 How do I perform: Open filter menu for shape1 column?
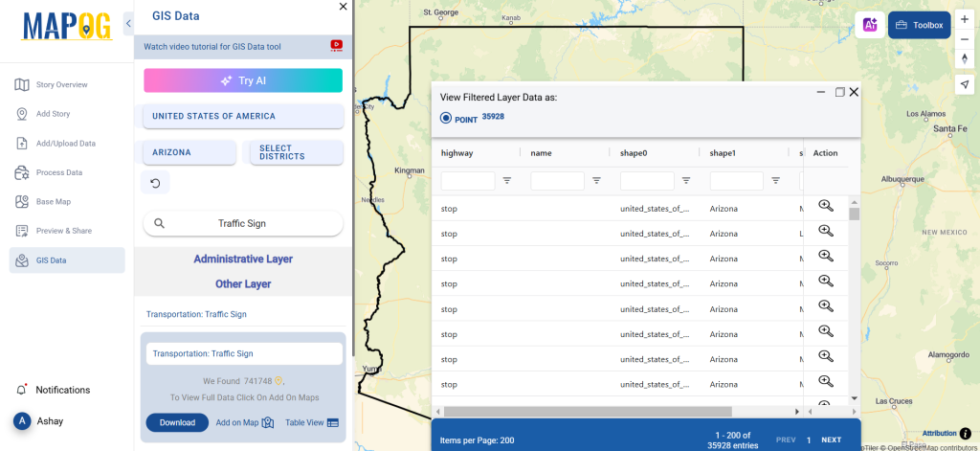pyautogui.click(x=775, y=181)
